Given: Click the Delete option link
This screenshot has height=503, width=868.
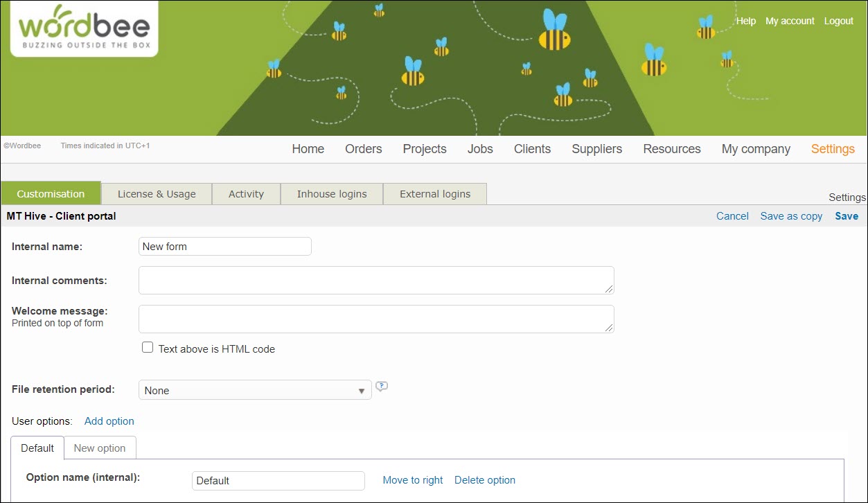Looking at the screenshot, I should pos(484,480).
